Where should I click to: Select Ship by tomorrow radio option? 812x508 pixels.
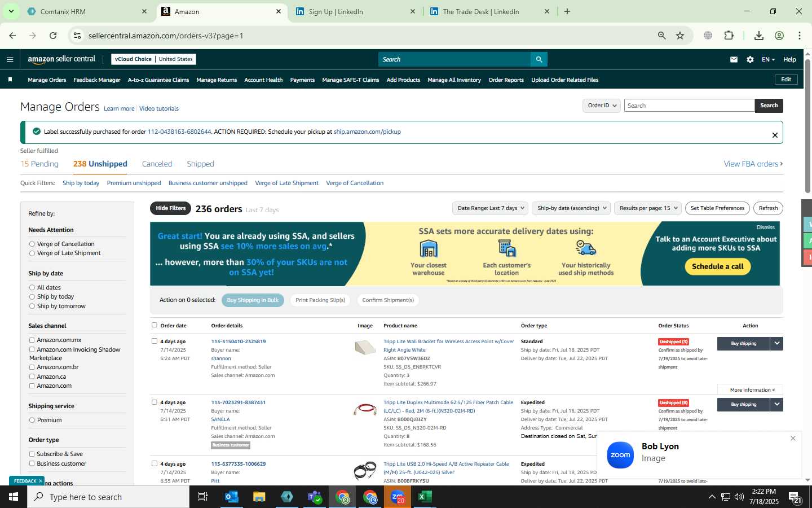pyautogui.click(x=32, y=306)
